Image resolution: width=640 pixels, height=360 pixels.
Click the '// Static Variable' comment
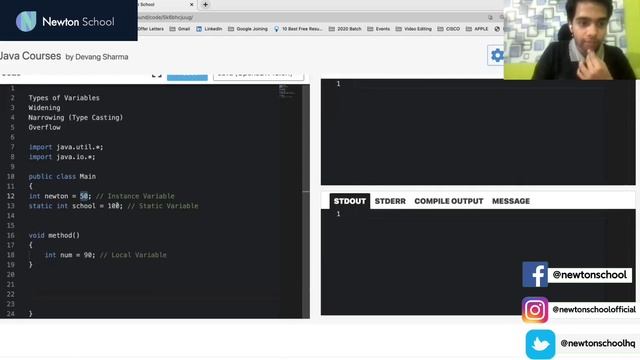[163, 206]
